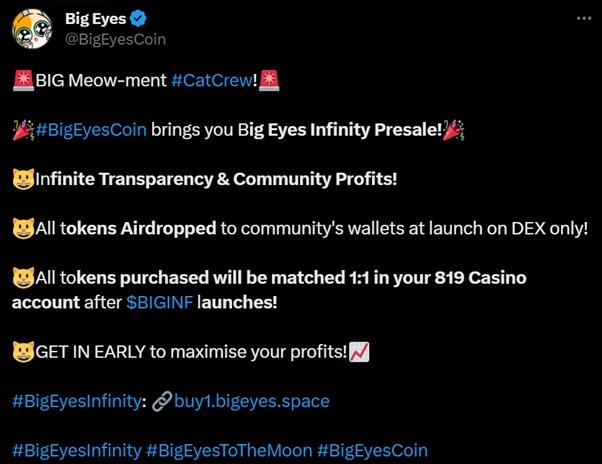Click the siren emoji after #CatCrew
The image size is (602, 464).
(268, 80)
